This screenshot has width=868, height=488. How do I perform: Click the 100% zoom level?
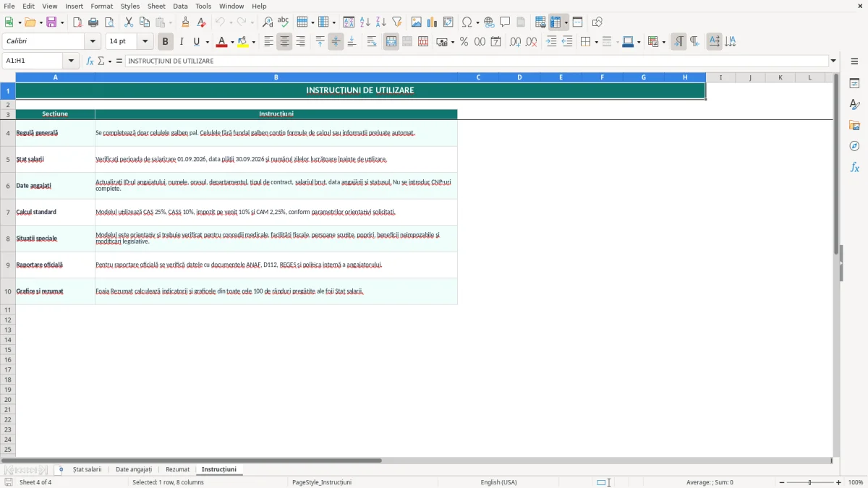pyautogui.click(x=856, y=482)
